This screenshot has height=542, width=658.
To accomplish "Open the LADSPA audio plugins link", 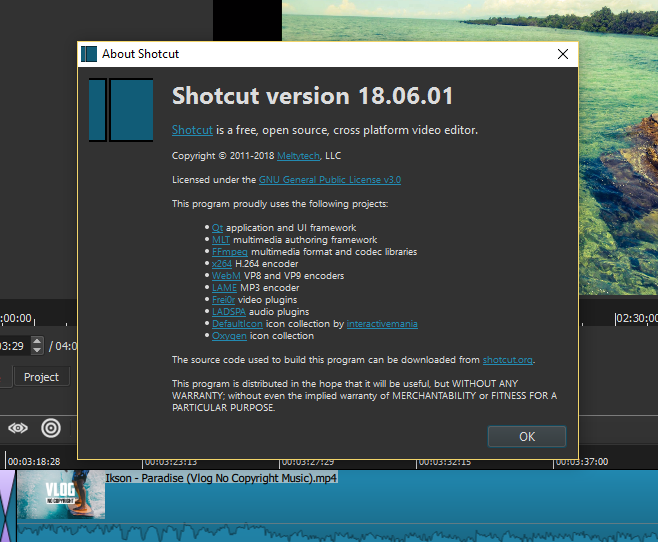I will 229,312.
